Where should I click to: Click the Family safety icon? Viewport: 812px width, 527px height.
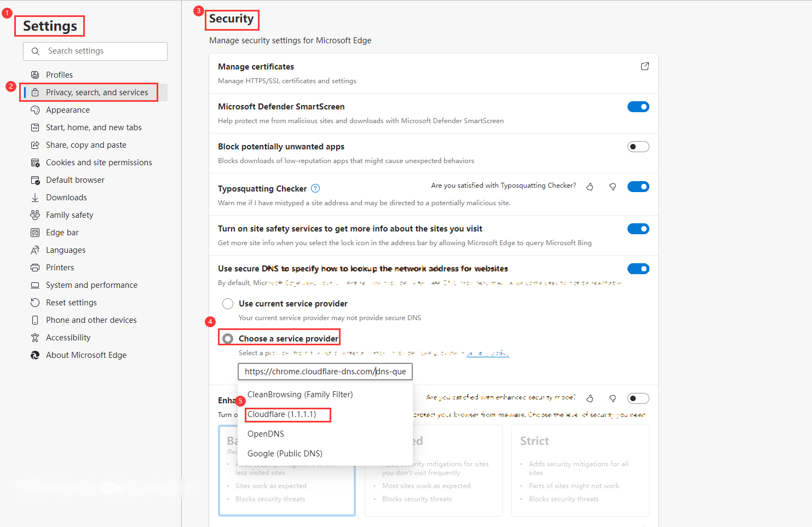[x=35, y=215]
